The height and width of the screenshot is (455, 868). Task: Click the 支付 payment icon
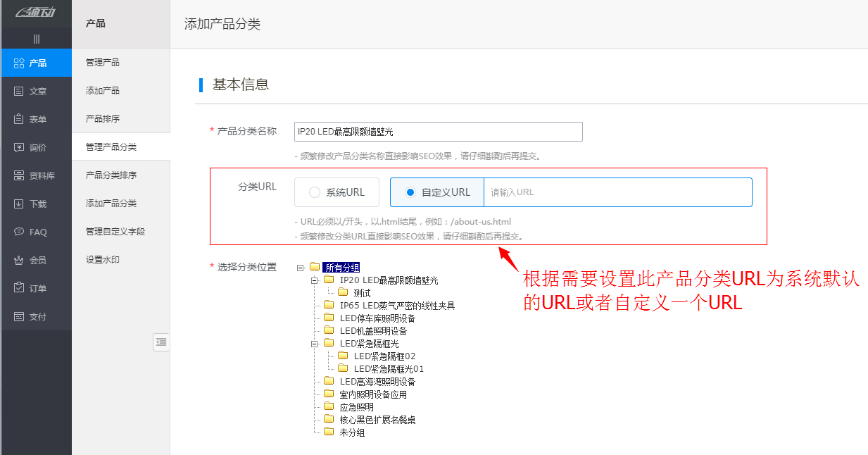click(18, 316)
